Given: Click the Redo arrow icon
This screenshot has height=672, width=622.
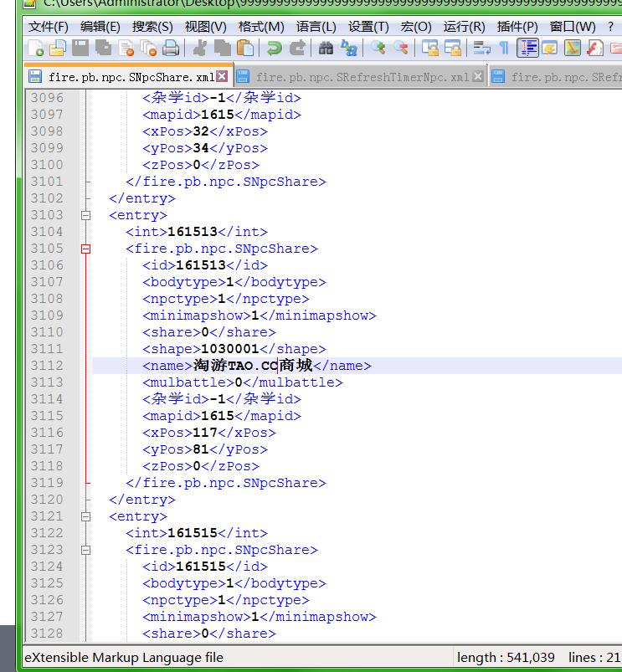Looking at the screenshot, I should click(x=297, y=48).
